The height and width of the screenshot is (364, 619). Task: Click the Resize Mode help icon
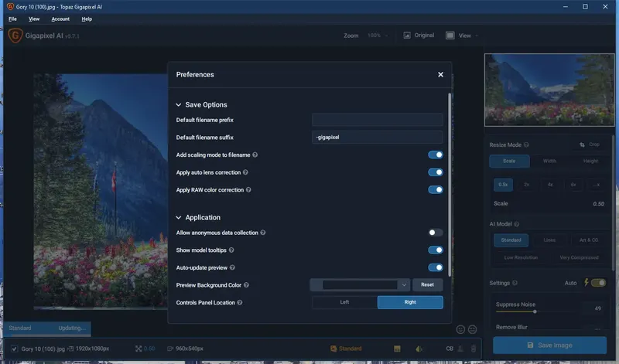pyautogui.click(x=526, y=145)
